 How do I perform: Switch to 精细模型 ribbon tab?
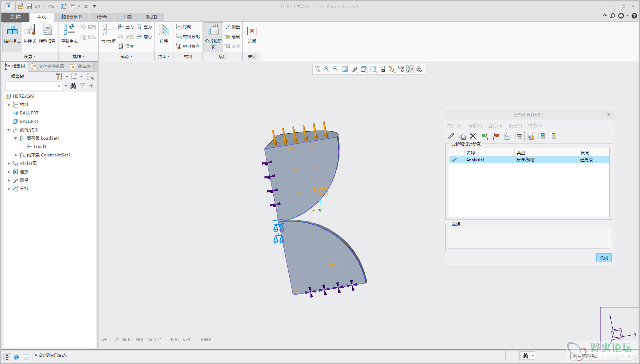72,17
